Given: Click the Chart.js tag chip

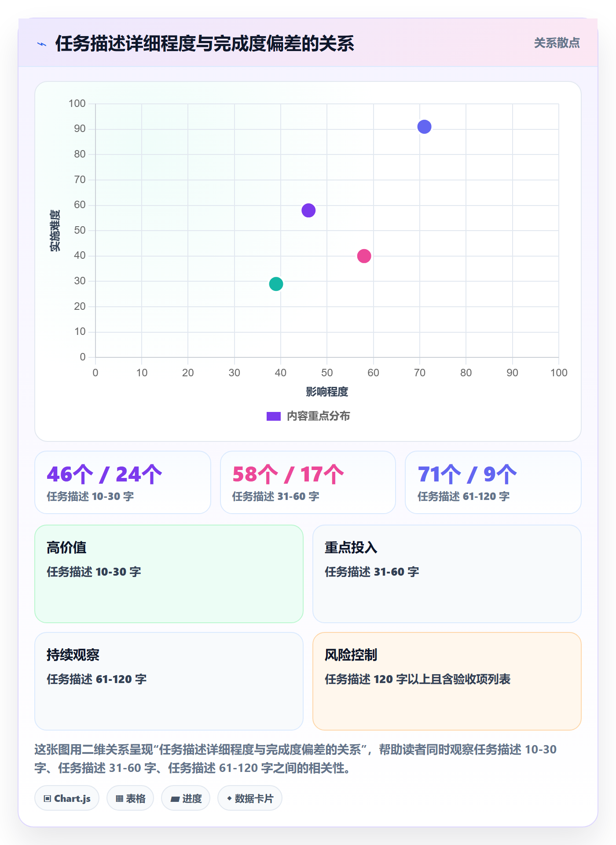Looking at the screenshot, I should point(67,798).
